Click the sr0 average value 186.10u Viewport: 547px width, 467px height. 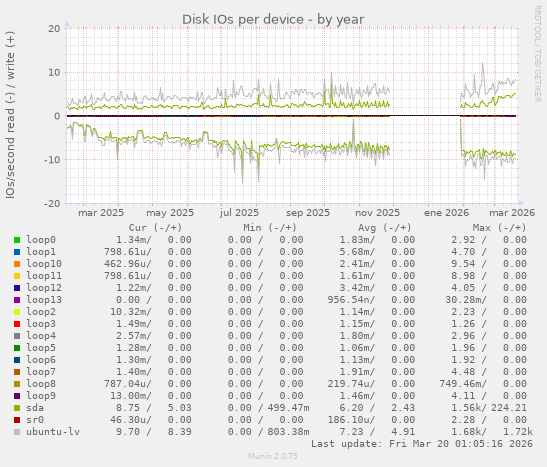[351, 420]
